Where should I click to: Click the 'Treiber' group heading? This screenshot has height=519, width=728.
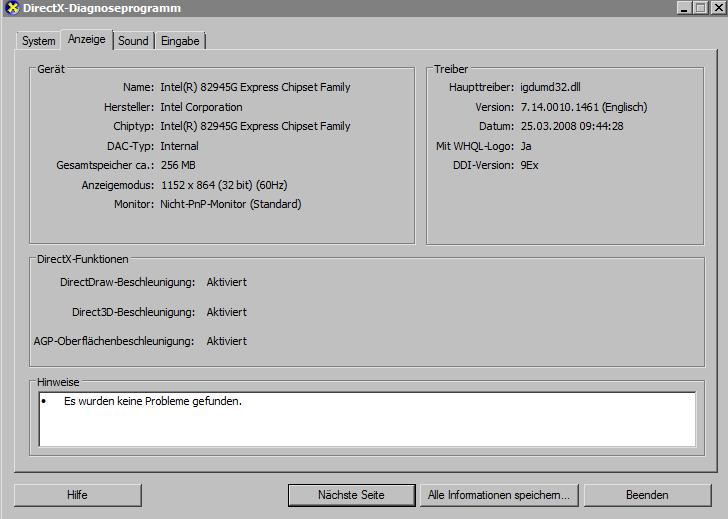451,69
